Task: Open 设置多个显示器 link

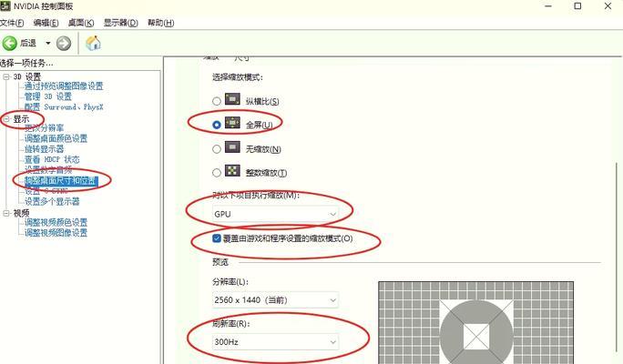Action: (x=52, y=201)
